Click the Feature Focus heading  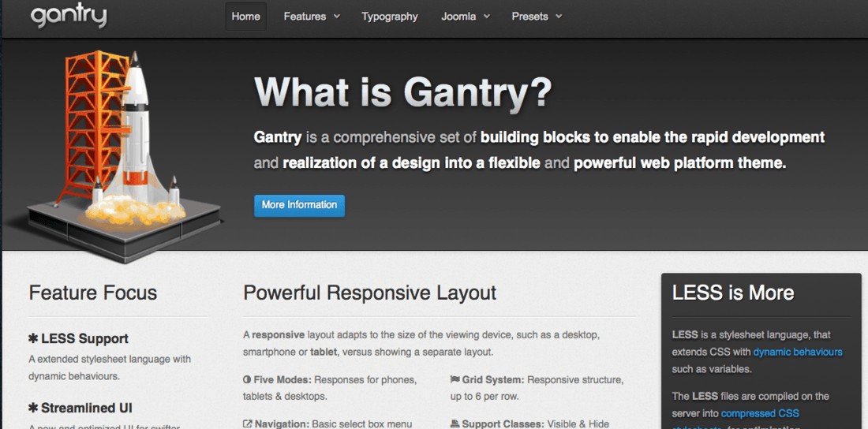point(93,293)
